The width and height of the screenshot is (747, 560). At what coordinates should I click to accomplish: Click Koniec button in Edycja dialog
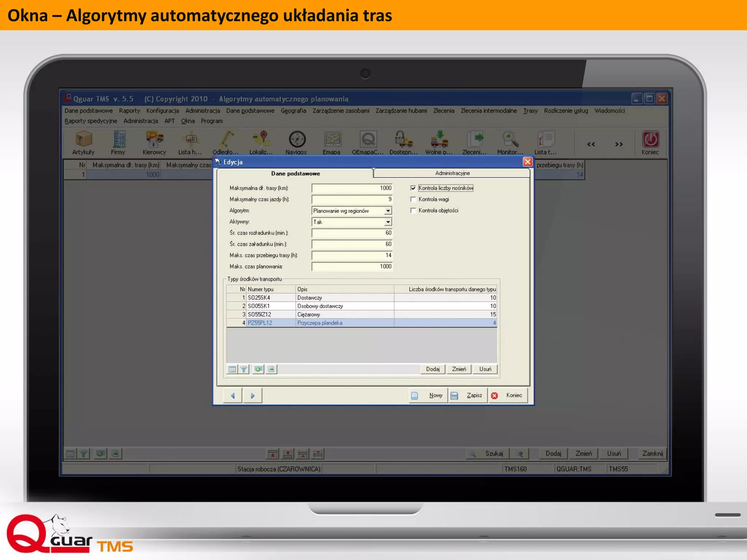(x=508, y=396)
